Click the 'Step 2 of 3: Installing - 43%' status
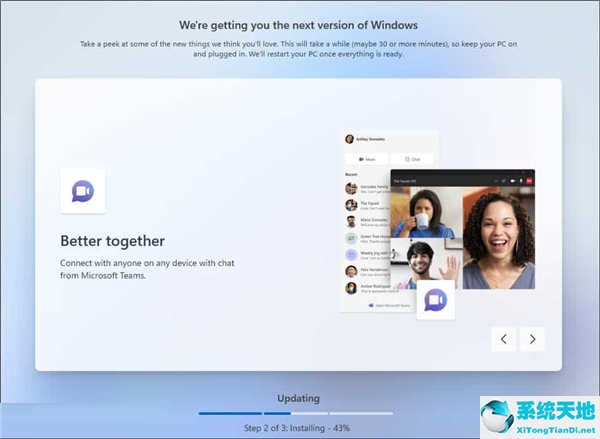 pyautogui.click(x=297, y=428)
